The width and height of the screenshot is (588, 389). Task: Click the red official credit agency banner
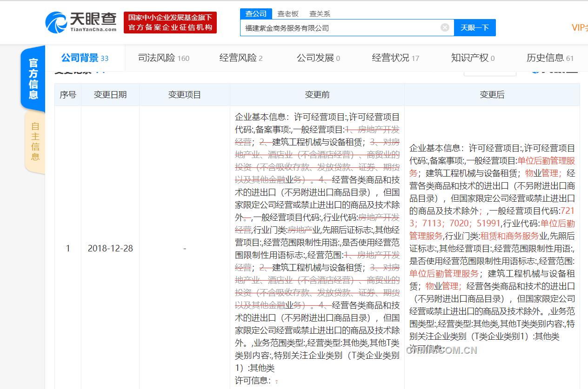pos(170,22)
